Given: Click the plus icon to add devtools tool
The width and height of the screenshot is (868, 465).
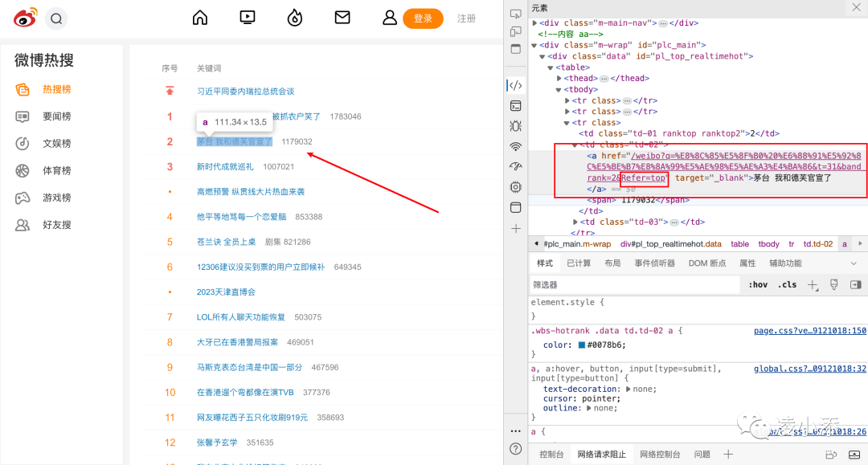Looking at the screenshot, I should pyautogui.click(x=515, y=228).
